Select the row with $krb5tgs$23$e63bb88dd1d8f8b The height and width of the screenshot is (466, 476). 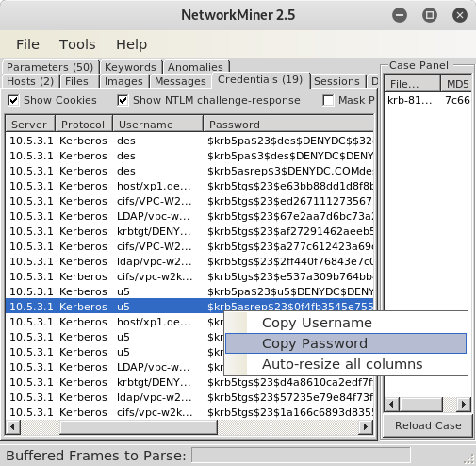tap(189, 186)
